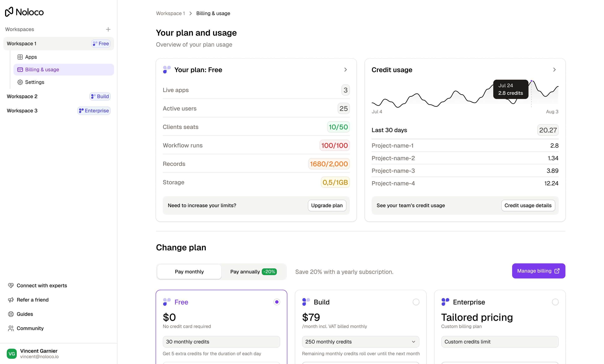Open Billing & usage in sidebar
The height and width of the screenshot is (364, 604).
(64, 70)
